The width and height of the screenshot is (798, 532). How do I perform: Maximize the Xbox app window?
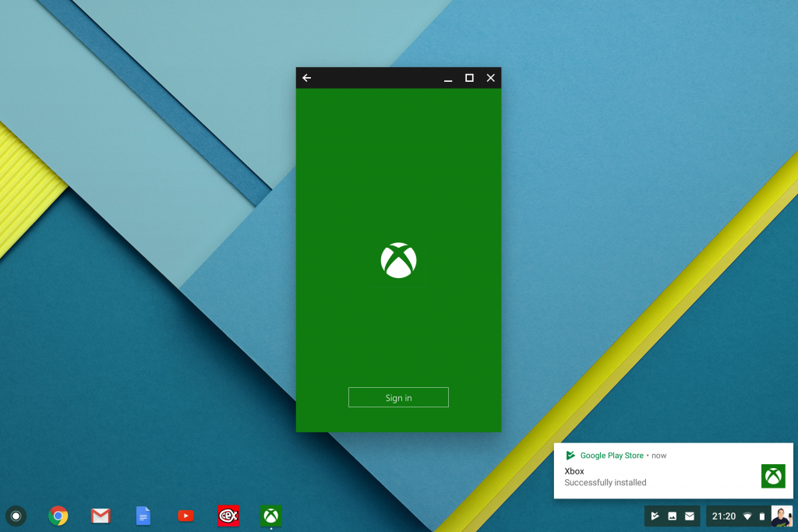469,78
